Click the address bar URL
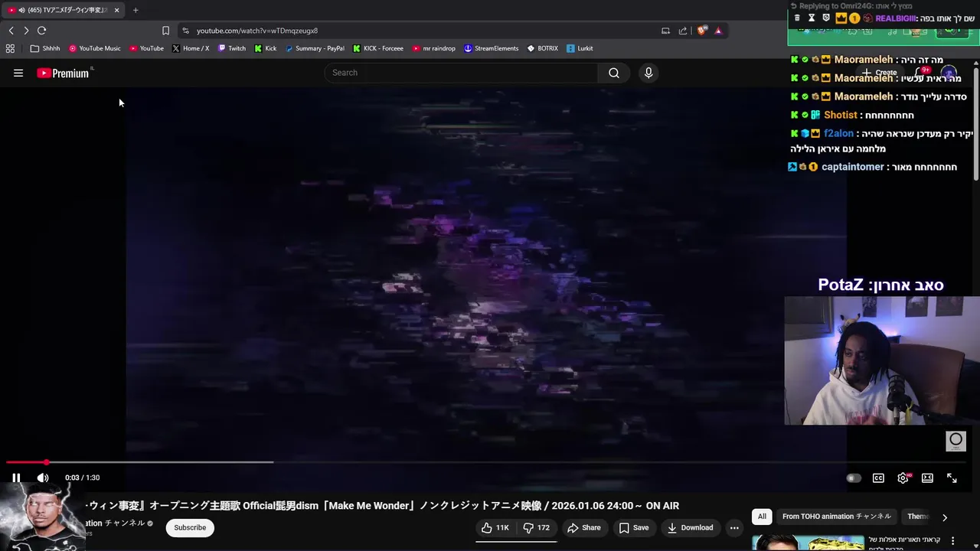The width and height of the screenshot is (980, 551). (257, 31)
